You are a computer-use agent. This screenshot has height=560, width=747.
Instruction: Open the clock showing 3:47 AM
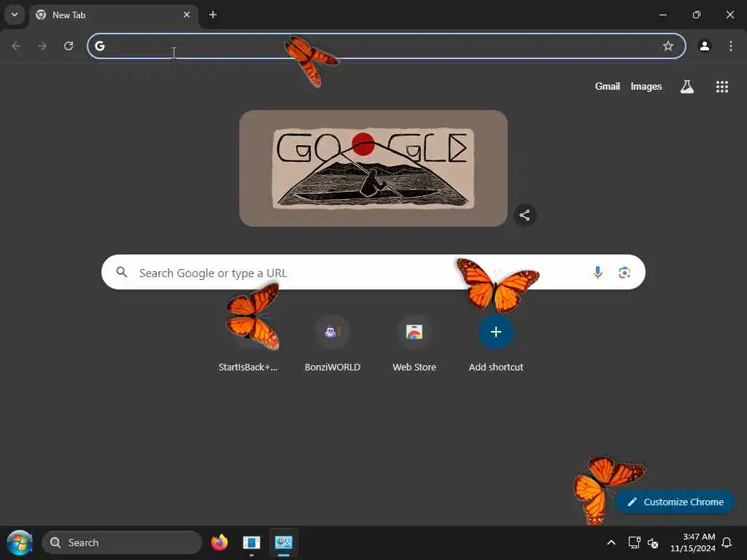click(x=693, y=542)
